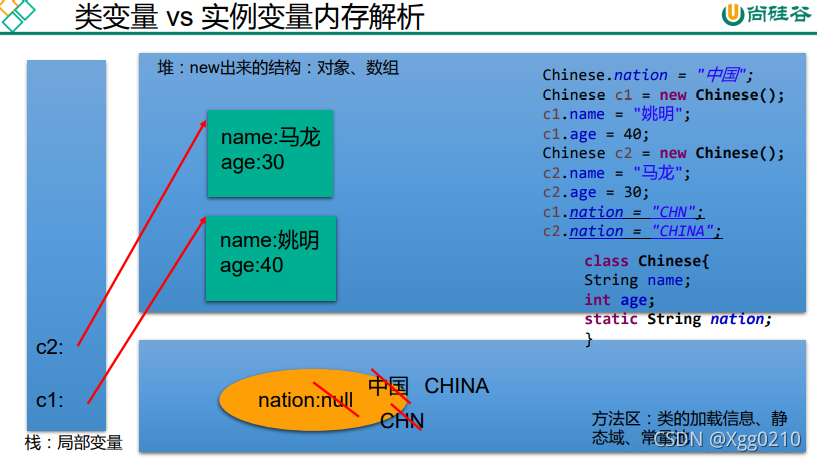Screen dimensions: 817x461
Task: Click the code line c1.name = "姚明";
Action: click(x=616, y=114)
